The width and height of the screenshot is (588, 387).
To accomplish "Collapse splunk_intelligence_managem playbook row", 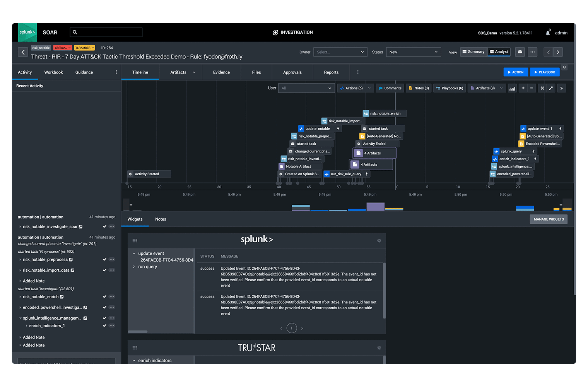I will tap(20, 318).
